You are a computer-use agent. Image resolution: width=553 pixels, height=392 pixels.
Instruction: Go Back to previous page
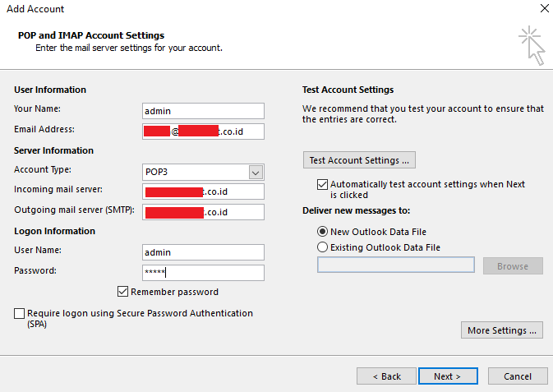point(386,376)
